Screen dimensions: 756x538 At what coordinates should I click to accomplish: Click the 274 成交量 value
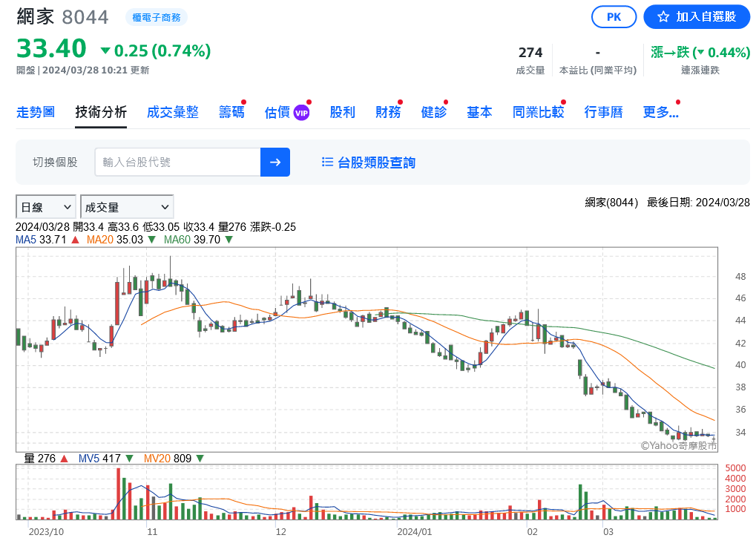530,53
